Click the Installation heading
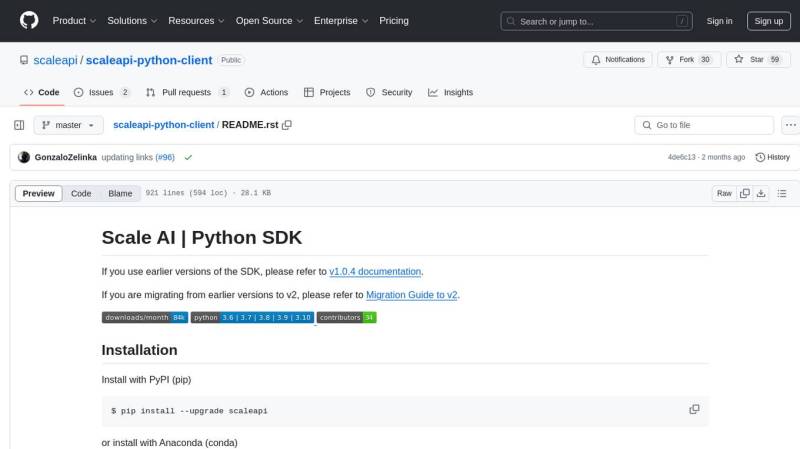 coord(139,350)
